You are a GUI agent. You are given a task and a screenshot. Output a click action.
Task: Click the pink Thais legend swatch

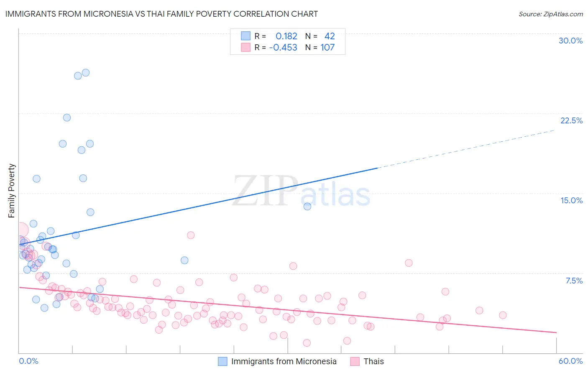tap(355, 361)
